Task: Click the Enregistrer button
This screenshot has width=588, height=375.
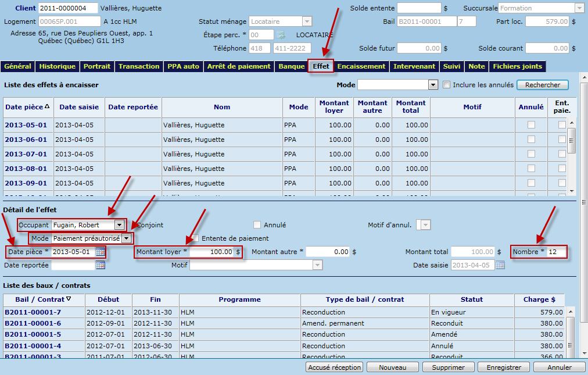Action: 503,367
